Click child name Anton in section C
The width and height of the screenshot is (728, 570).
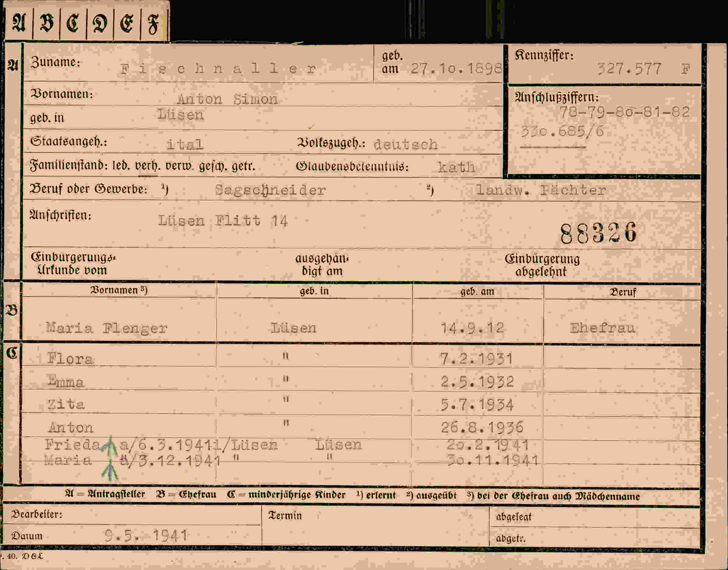pyautogui.click(x=70, y=427)
